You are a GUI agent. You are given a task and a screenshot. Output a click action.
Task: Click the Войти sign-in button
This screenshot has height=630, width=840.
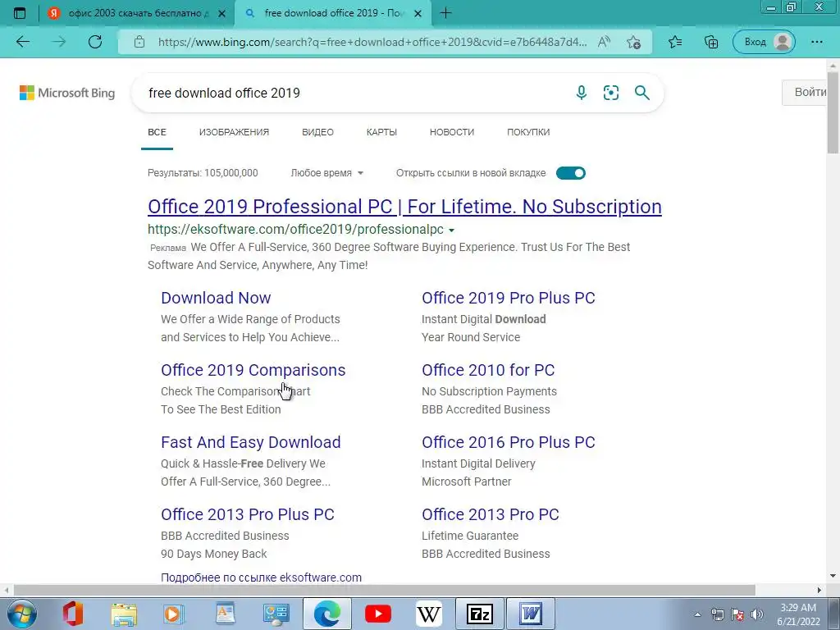pos(806,92)
